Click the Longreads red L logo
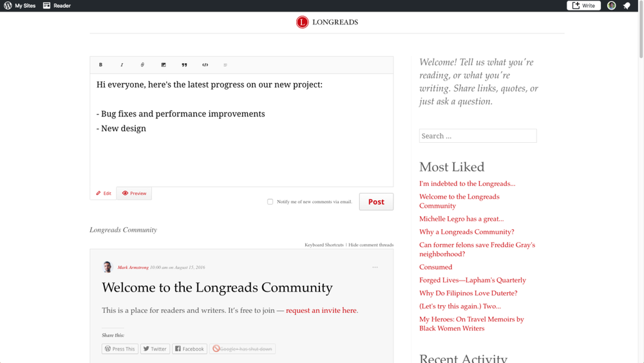 [x=302, y=22]
